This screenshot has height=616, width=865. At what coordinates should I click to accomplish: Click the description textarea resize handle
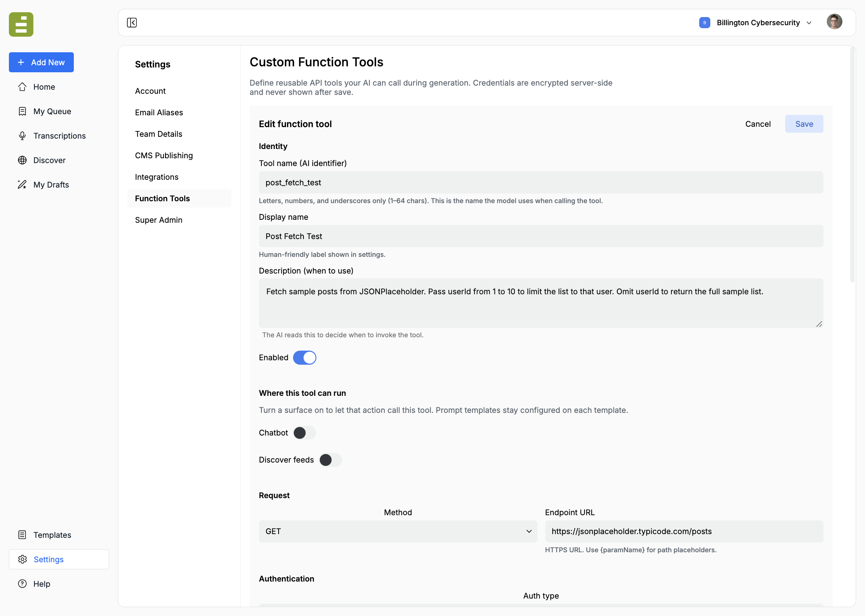coord(819,324)
